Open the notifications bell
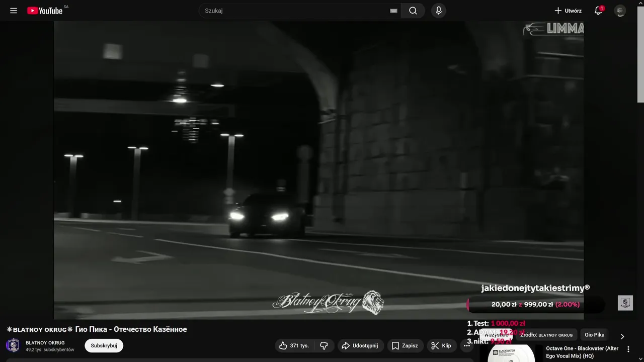Screen dimensions: 644x362 point(598,11)
